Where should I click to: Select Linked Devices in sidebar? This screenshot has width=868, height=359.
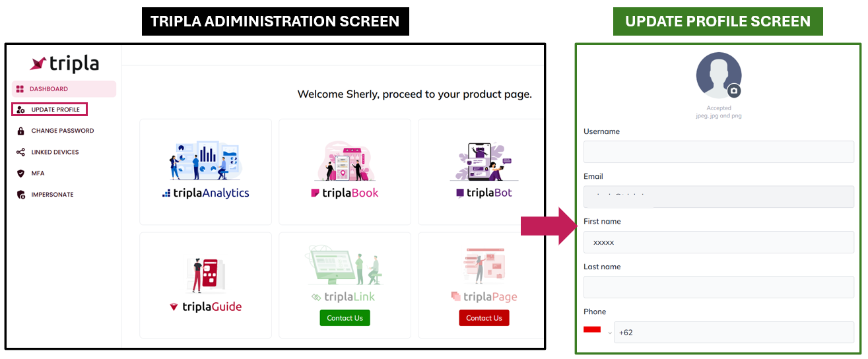pyautogui.click(x=55, y=152)
